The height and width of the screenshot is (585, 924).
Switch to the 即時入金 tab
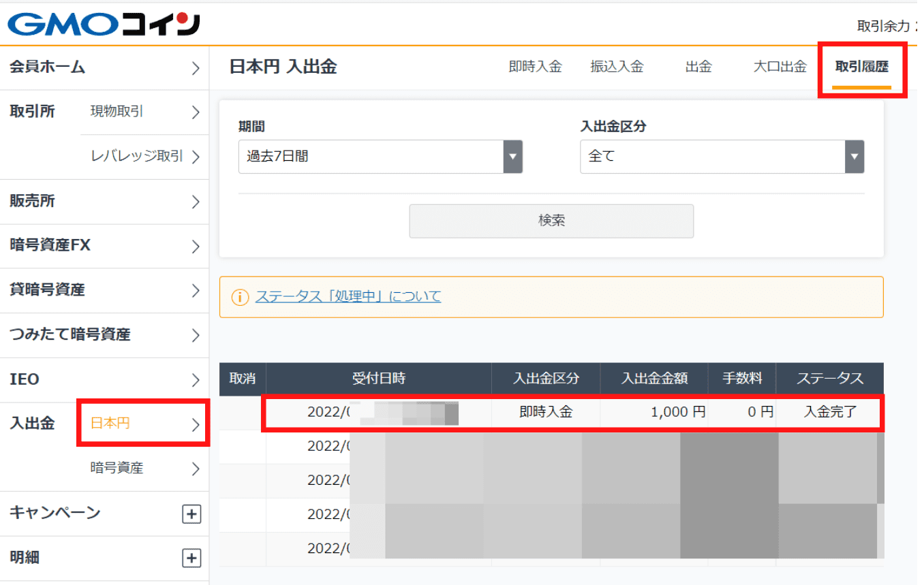tap(536, 67)
